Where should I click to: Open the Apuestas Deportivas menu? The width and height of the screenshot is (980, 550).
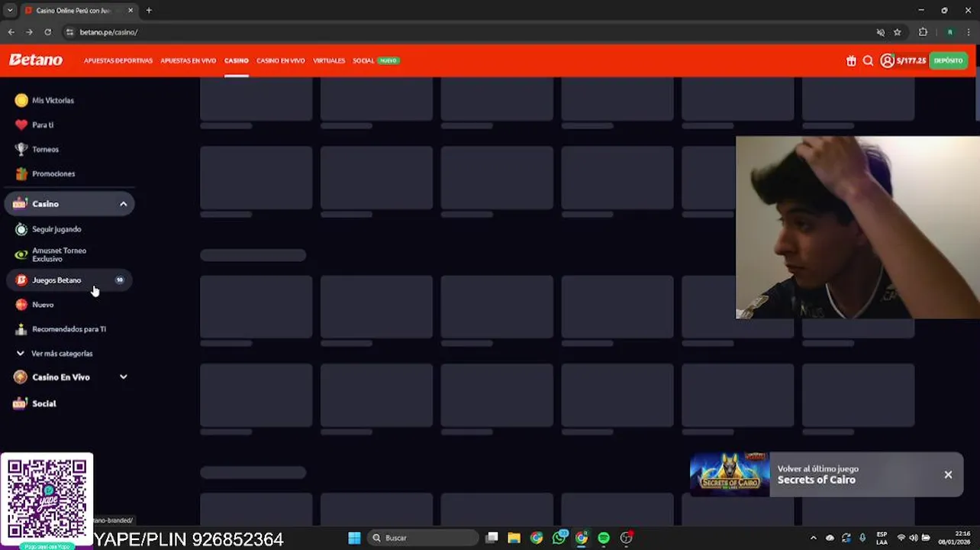pos(118,60)
